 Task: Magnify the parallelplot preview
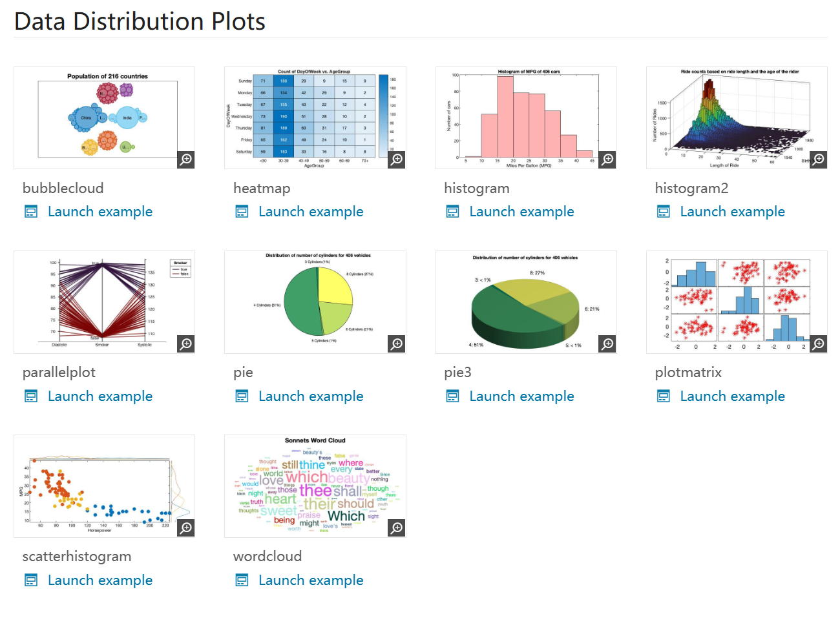186,344
